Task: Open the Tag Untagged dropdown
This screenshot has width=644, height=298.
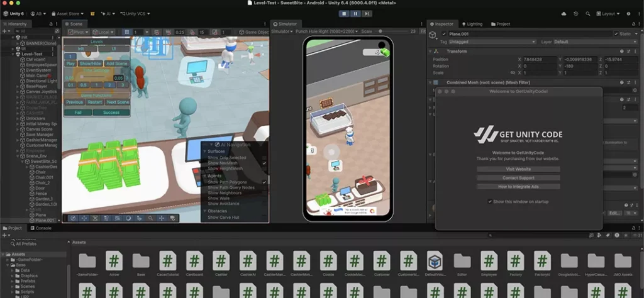Action: pyautogui.click(x=492, y=42)
